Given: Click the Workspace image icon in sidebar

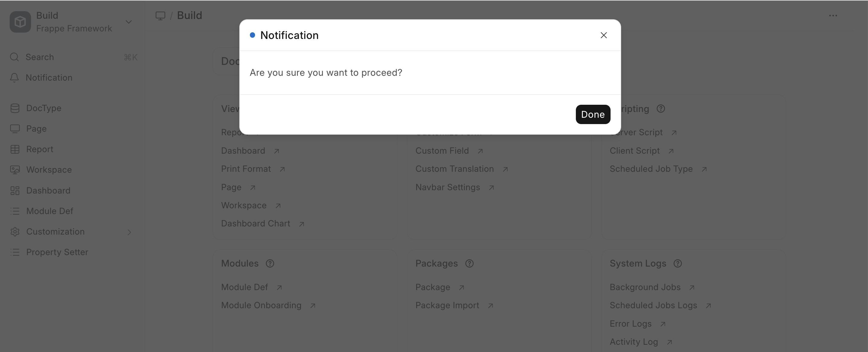Looking at the screenshot, I should click(x=15, y=170).
